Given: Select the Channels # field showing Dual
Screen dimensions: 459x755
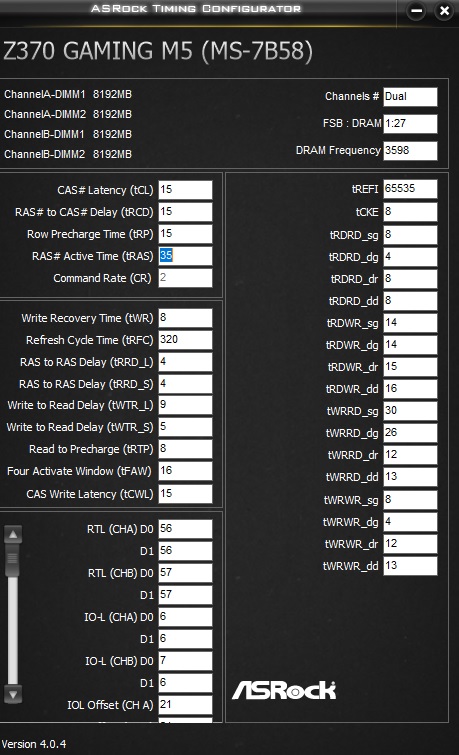Looking at the screenshot, I should click(x=410, y=97).
